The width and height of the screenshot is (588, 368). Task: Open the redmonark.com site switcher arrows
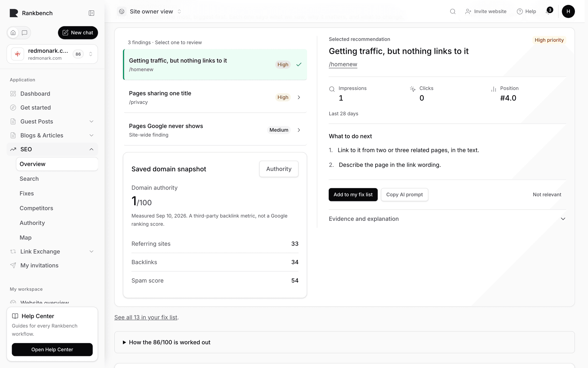91,54
